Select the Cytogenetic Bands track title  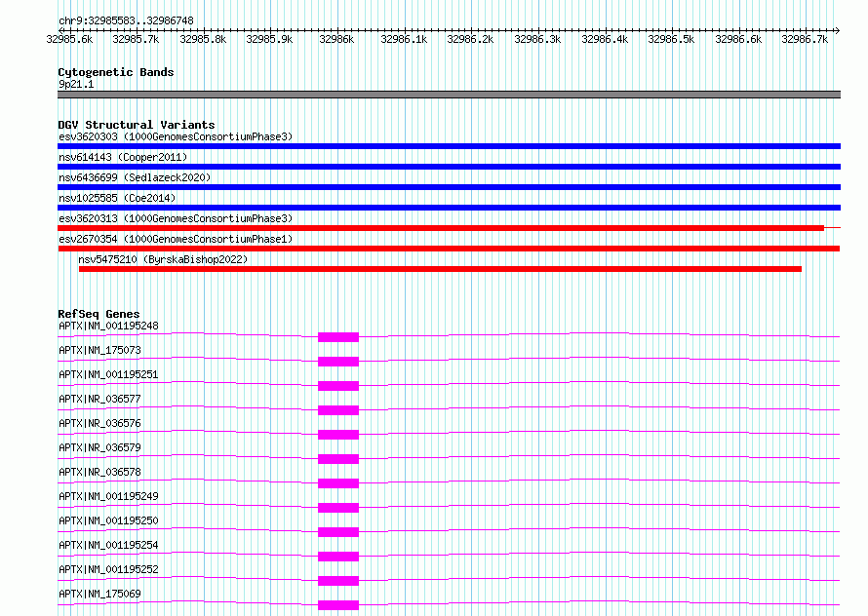[116, 72]
